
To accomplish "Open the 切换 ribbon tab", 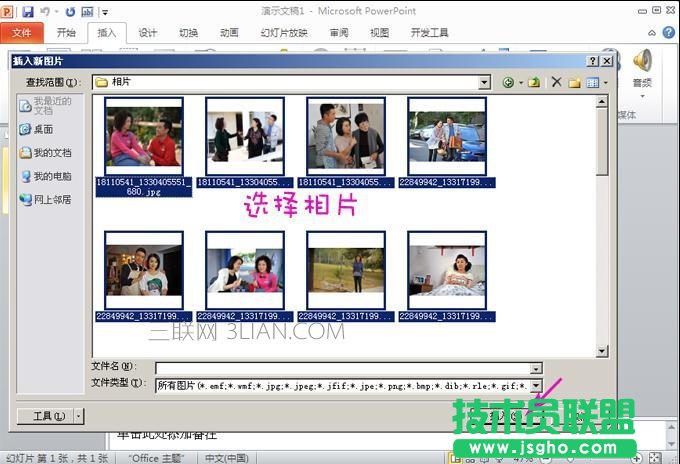I will (188, 33).
